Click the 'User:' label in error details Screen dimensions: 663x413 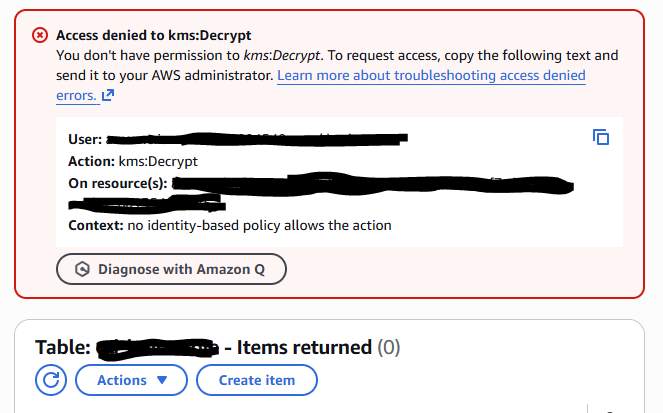pyautogui.click(x=85, y=138)
